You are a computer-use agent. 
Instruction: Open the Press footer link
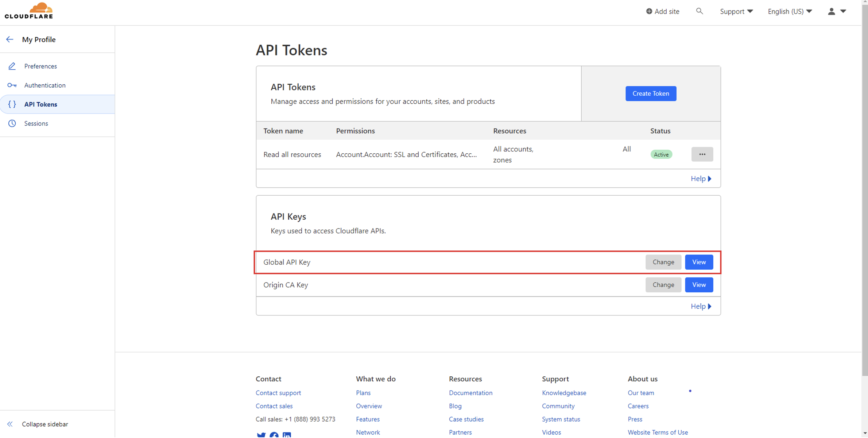[635, 419]
